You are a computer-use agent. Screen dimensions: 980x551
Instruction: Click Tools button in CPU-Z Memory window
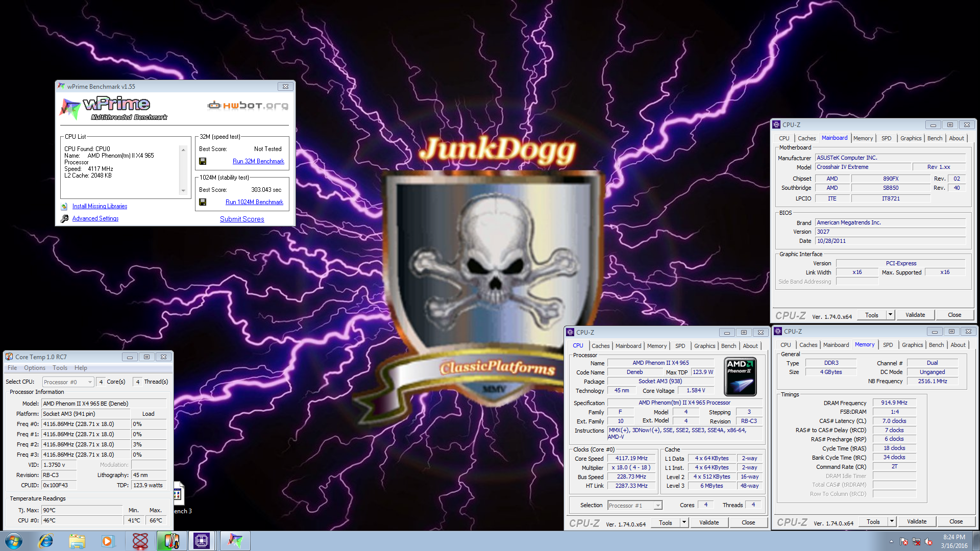coord(873,521)
